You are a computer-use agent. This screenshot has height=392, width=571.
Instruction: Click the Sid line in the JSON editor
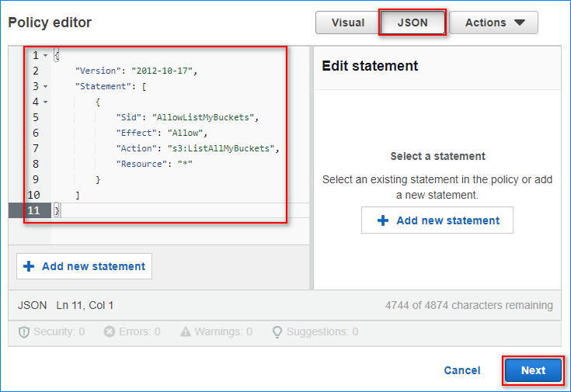186,117
